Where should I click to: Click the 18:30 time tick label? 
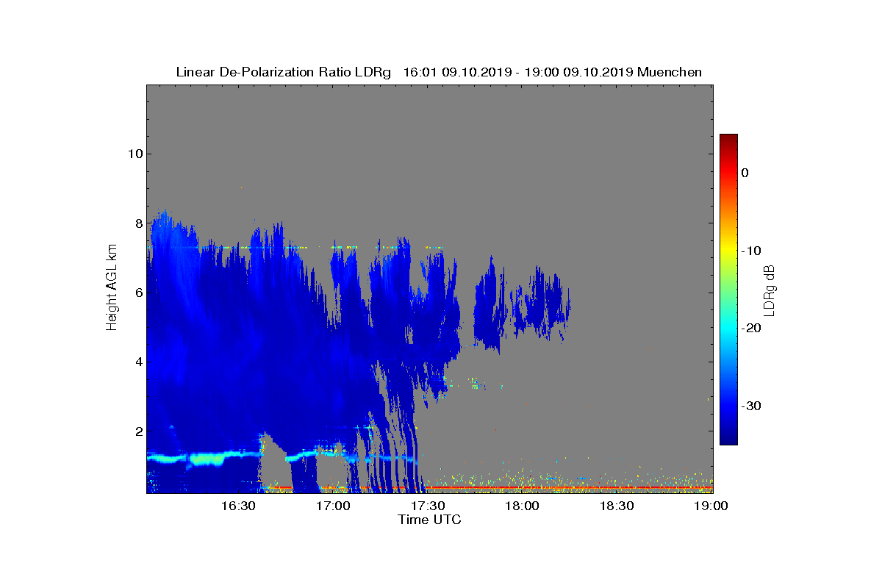(x=617, y=506)
